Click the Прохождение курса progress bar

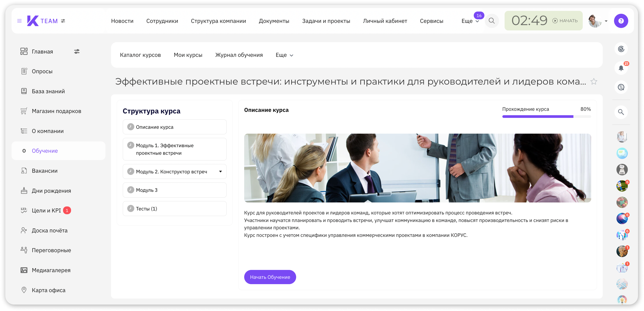pyautogui.click(x=547, y=117)
